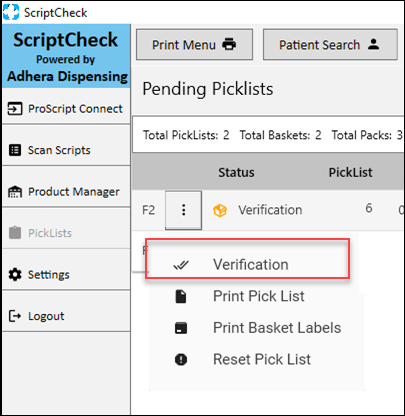Click the Product Manager warehouse icon

click(x=15, y=191)
